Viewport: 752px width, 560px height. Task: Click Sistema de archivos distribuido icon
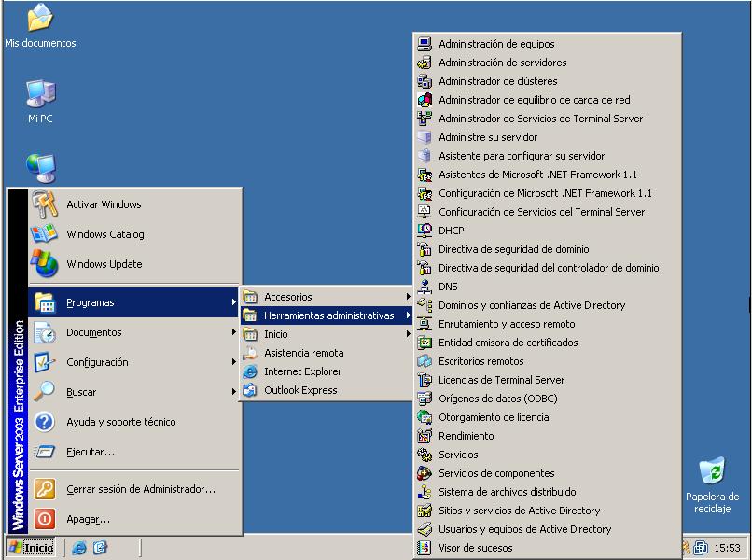click(425, 492)
